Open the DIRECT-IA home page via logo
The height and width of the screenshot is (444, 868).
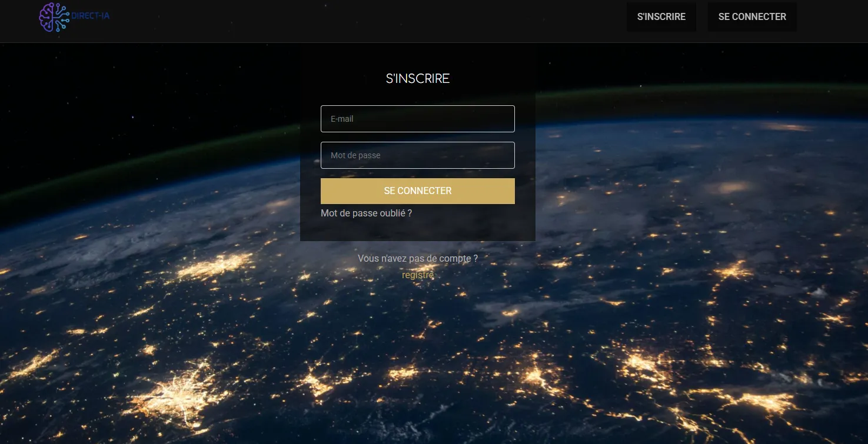pos(74,16)
